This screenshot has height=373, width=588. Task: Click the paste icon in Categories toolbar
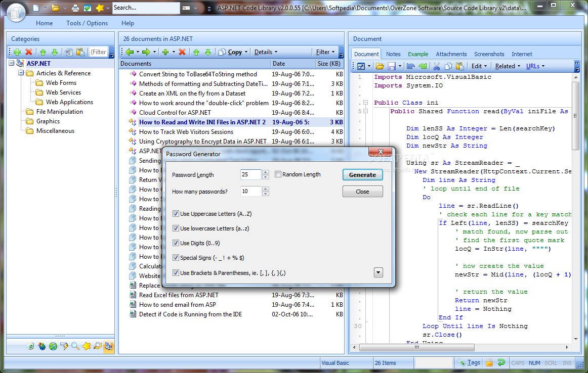80,52
